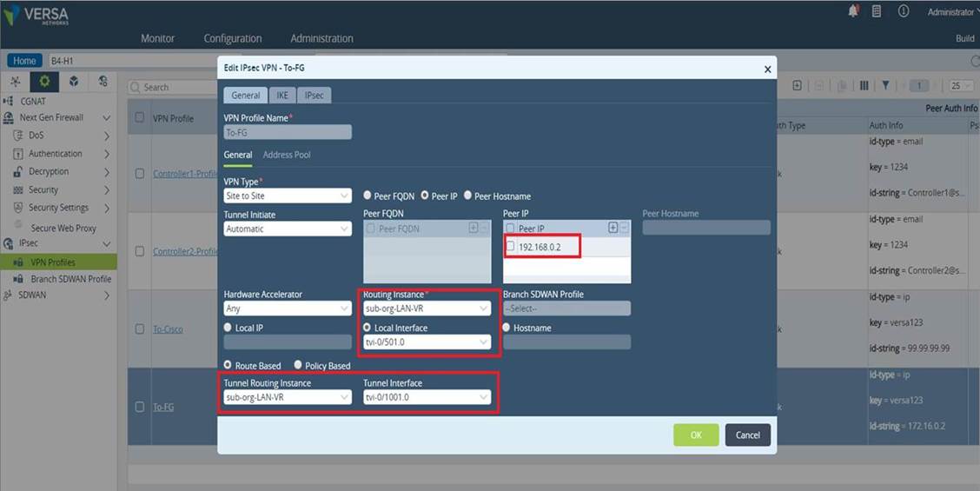Open the Address Pool sub-tab

click(287, 155)
